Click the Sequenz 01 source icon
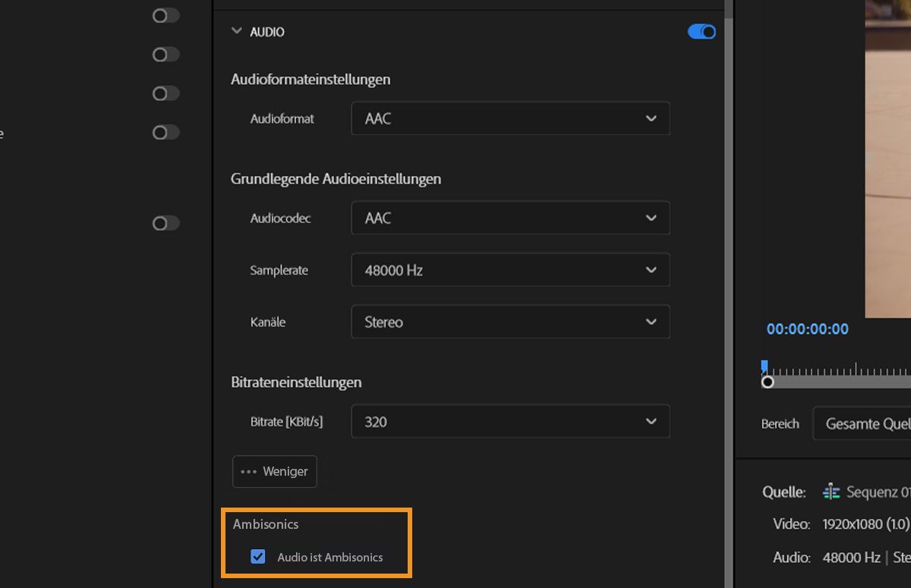The image size is (911, 588). (832, 492)
